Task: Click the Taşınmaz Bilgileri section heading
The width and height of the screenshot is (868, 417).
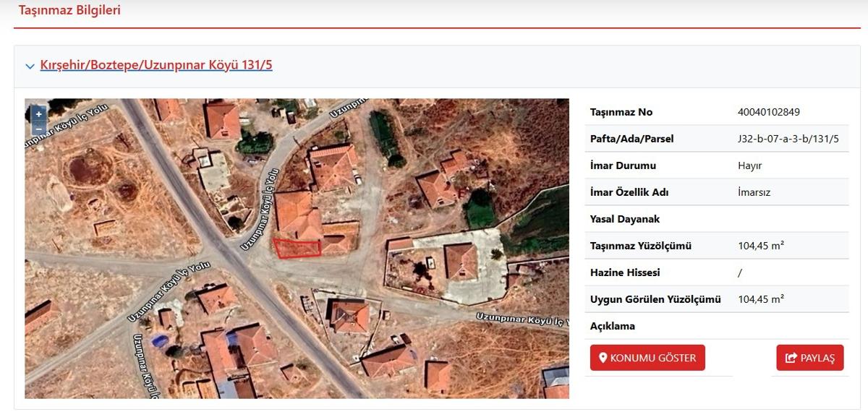Action: pyautogui.click(x=69, y=10)
